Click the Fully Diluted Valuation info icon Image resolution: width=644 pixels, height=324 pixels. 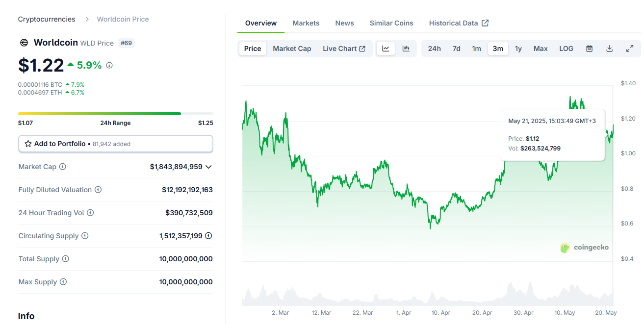click(x=98, y=190)
